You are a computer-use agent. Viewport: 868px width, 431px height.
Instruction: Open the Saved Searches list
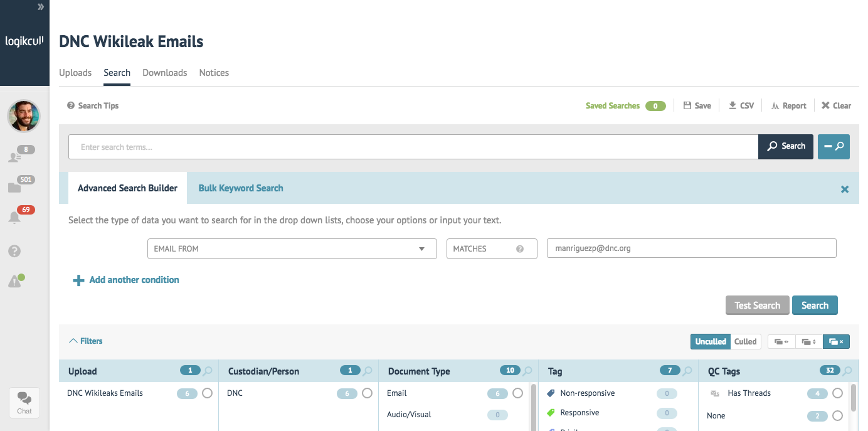pyautogui.click(x=625, y=106)
